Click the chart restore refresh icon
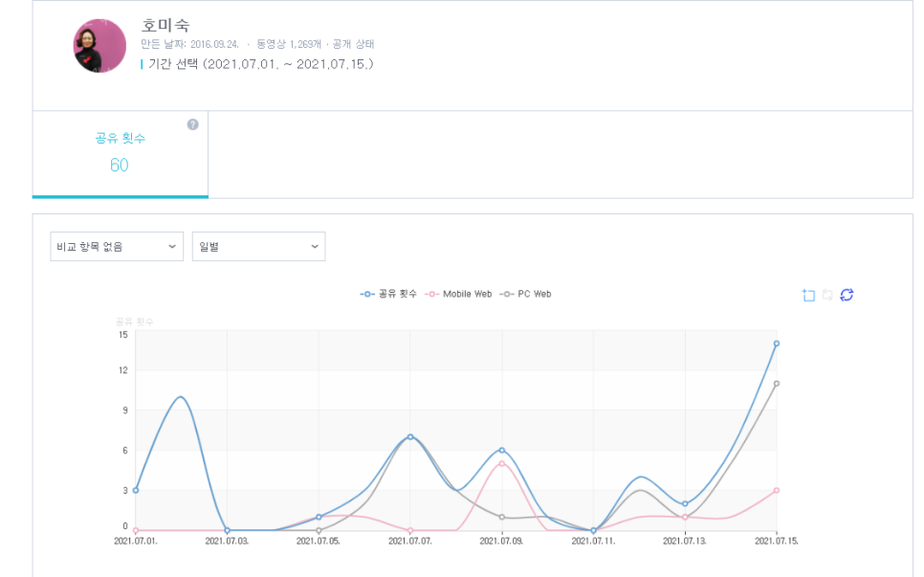924x577 pixels. click(847, 295)
